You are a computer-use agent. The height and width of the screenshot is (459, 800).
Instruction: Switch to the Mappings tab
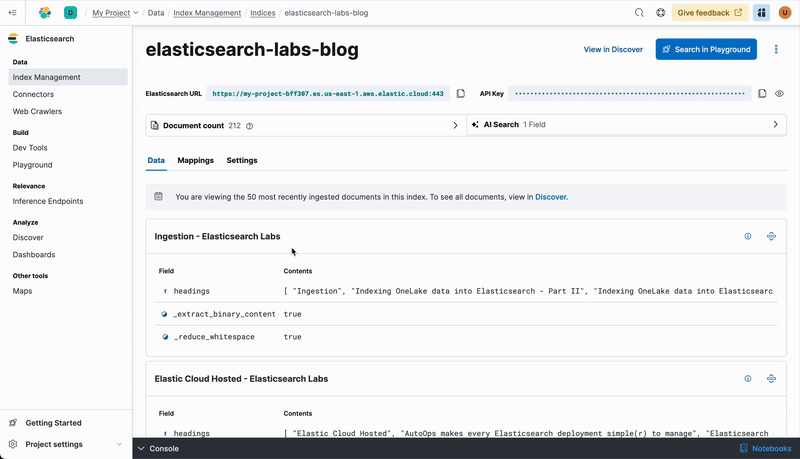(195, 160)
